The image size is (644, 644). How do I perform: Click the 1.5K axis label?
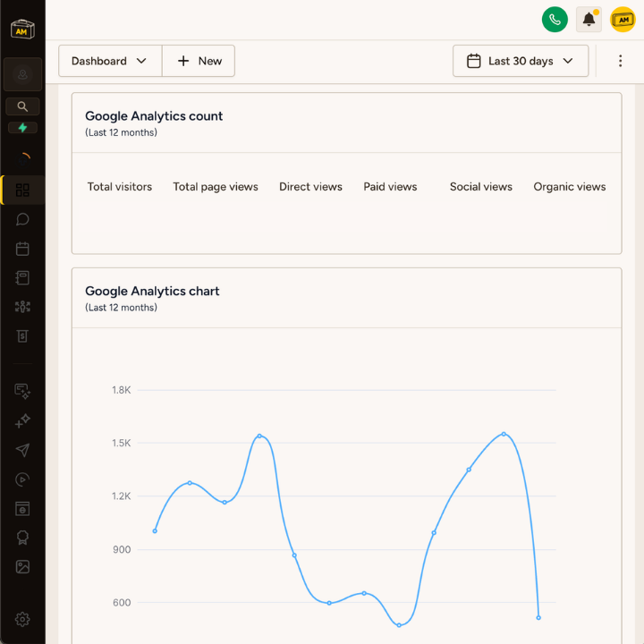(x=121, y=443)
